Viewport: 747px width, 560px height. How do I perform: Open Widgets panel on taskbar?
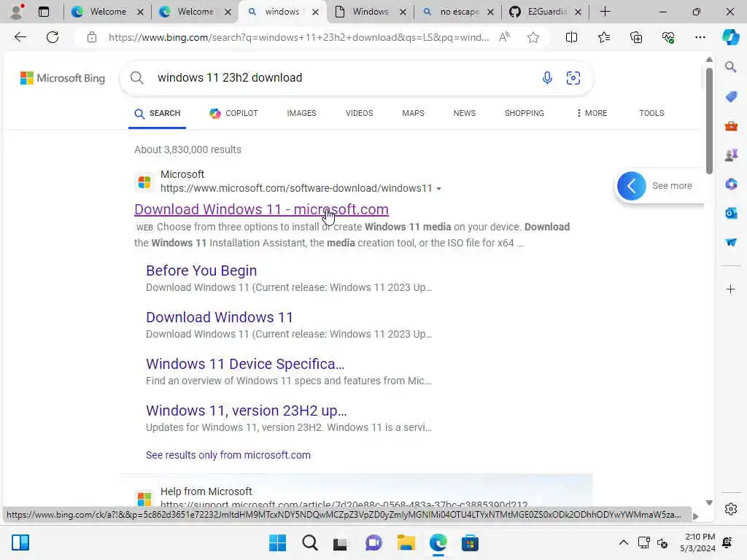click(x=20, y=542)
